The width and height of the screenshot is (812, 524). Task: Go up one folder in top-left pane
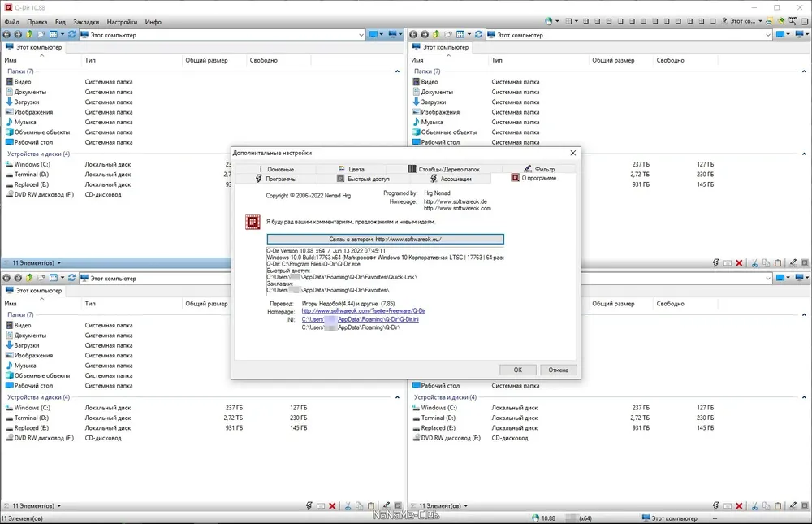(29, 35)
